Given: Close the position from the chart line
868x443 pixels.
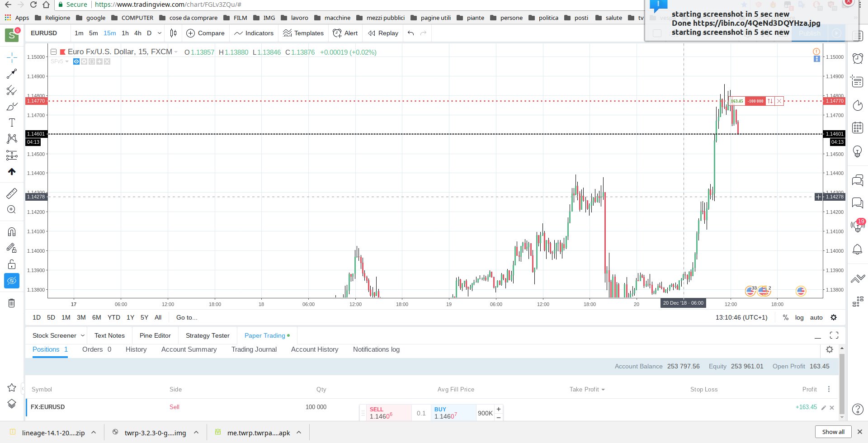Looking at the screenshot, I should tap(779, 101).
